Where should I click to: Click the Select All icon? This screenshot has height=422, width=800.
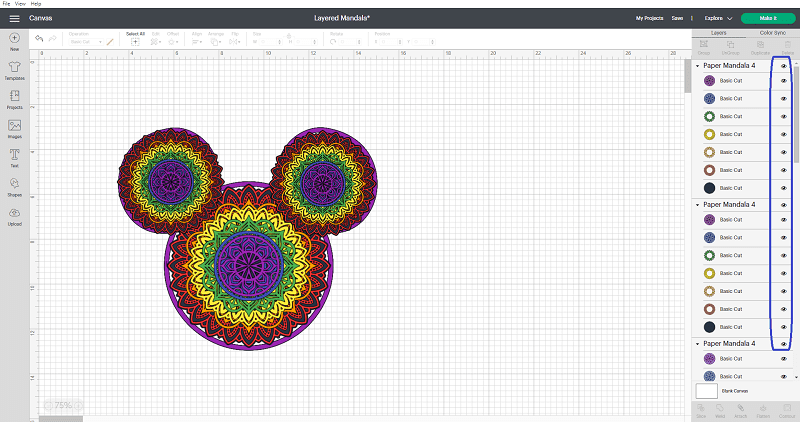(135, 42)
